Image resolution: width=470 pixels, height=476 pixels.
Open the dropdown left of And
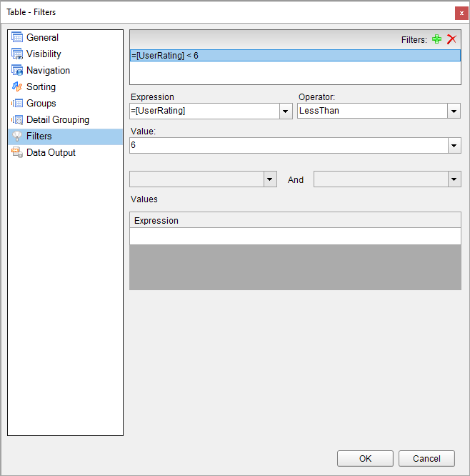pyautogui.click(x=270, y=179)
